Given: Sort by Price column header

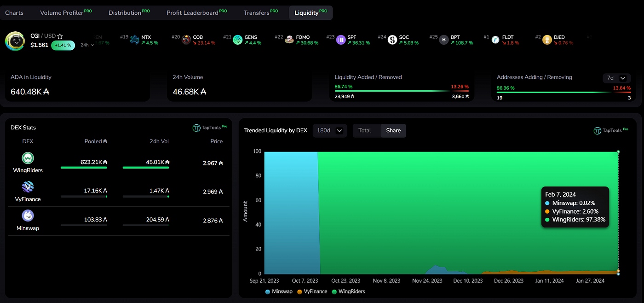Looking at the screenshot, I should pos(216,141).
